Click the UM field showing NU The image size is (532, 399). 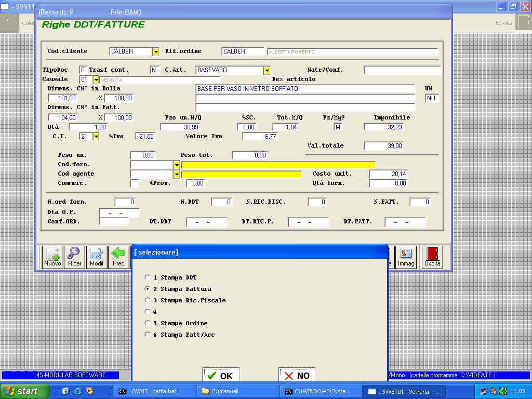tap(432, 98)
